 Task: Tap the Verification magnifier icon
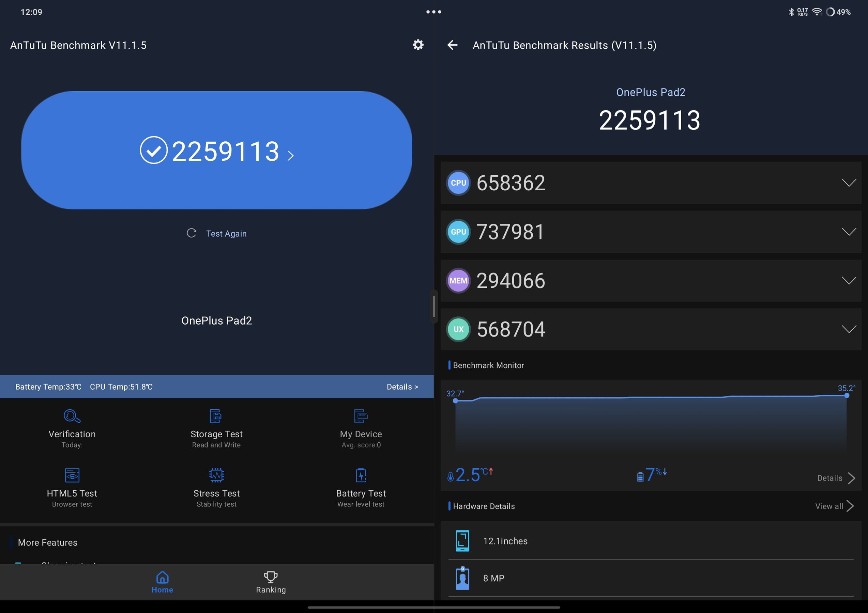coord(72,416)
